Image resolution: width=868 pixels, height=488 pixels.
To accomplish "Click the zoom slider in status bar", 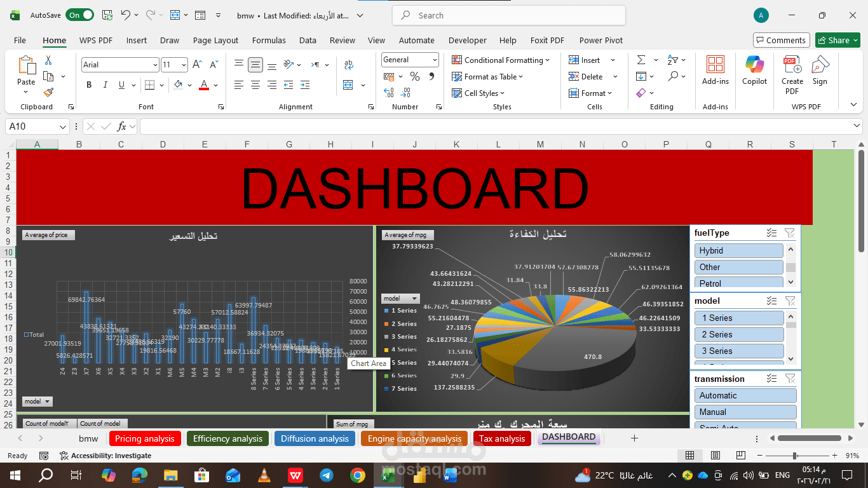I will click(795, 456).
